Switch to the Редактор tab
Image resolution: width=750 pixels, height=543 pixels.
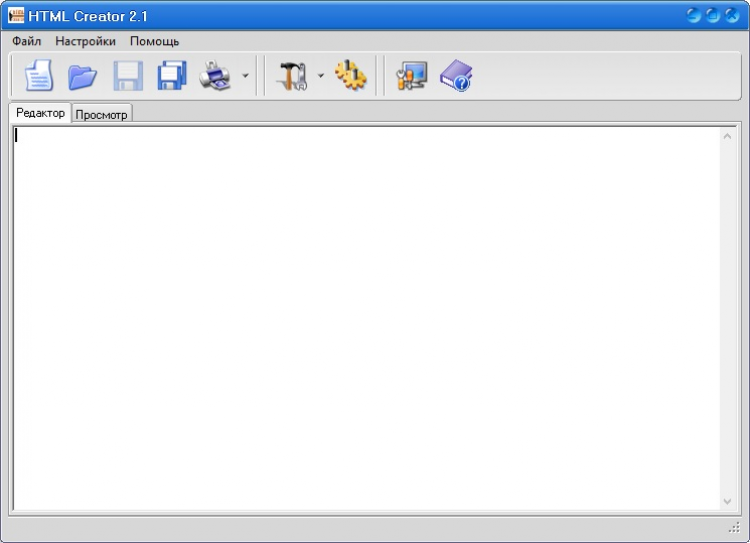(40, 113)
